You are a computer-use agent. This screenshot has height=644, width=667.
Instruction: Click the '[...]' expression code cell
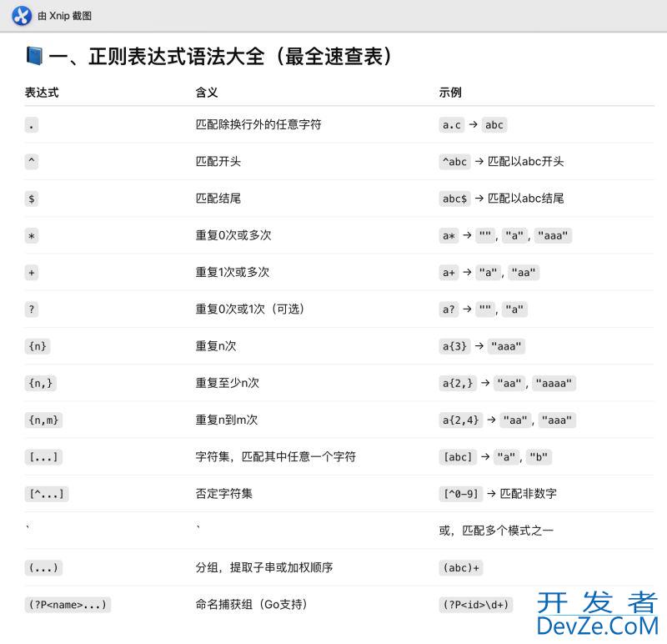(43, 457)
